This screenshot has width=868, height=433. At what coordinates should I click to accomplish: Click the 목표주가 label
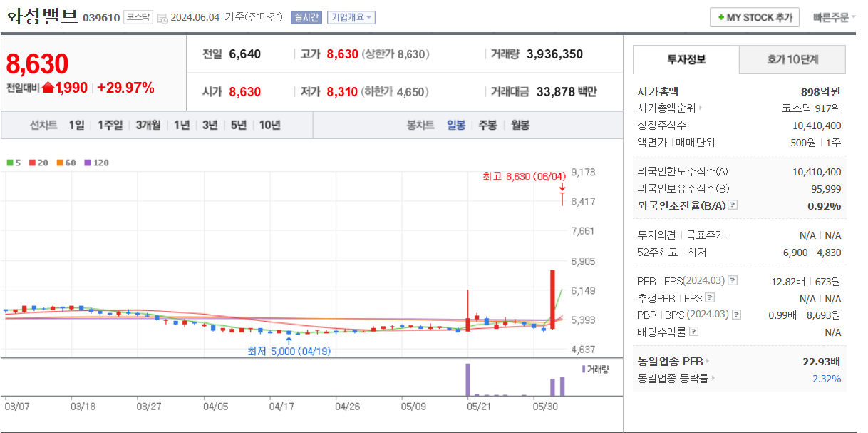tap(705, 235)
